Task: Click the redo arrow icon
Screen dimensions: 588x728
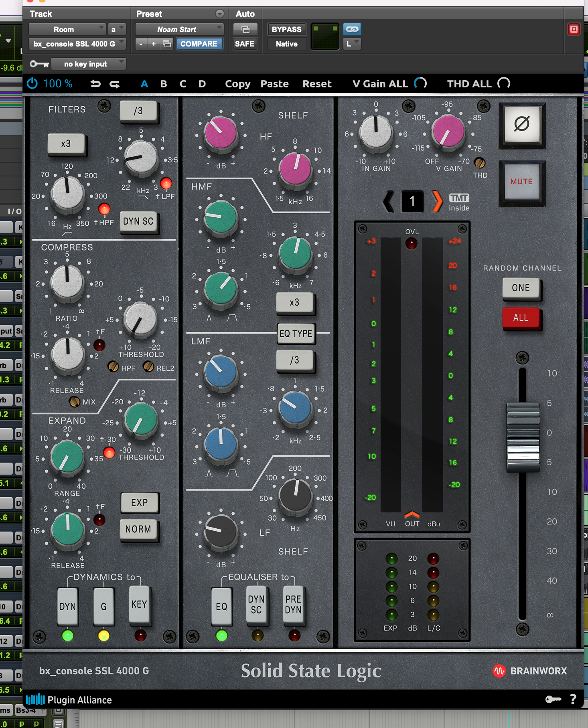Action: pyautogui.click(x=115, y=84)
